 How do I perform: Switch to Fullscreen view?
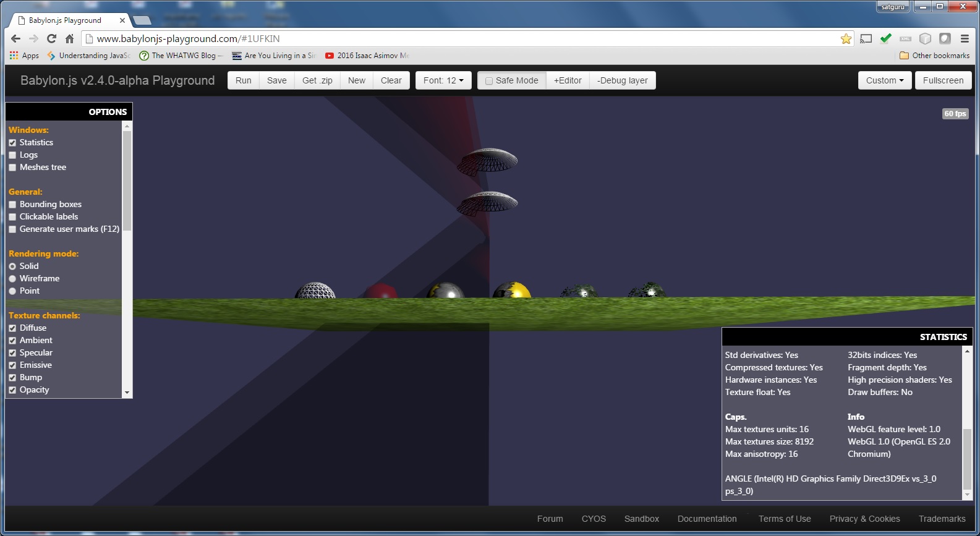[943, 80]
